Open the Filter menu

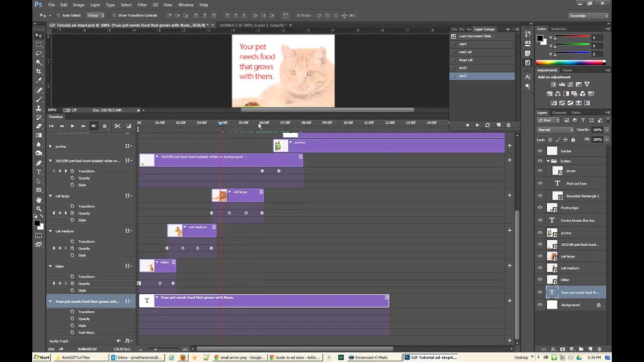pos(142,5)
